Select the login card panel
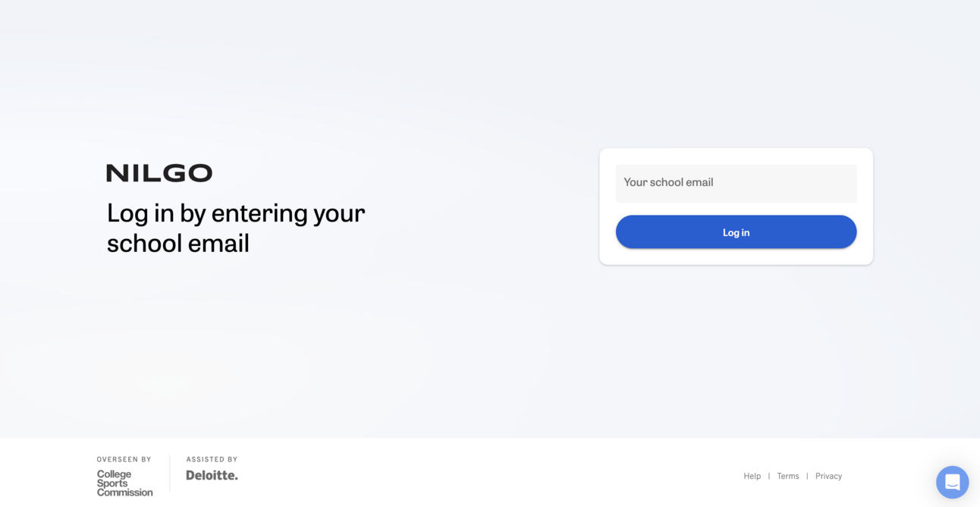This screenshot has height=507, width=980. tap(736, 206)
